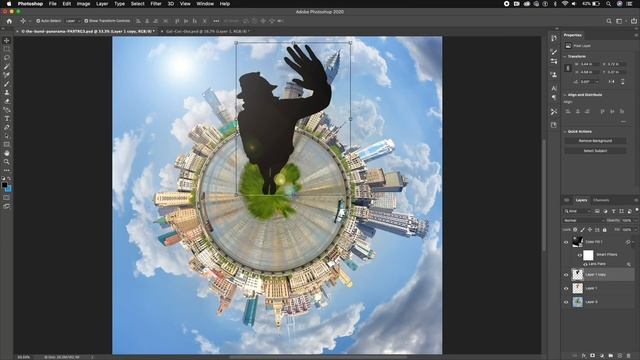Viewport: 640px width, 360px height.
Task: Open the Tool Preset picker arrow beside Move icon
Action: click(29, 21)
